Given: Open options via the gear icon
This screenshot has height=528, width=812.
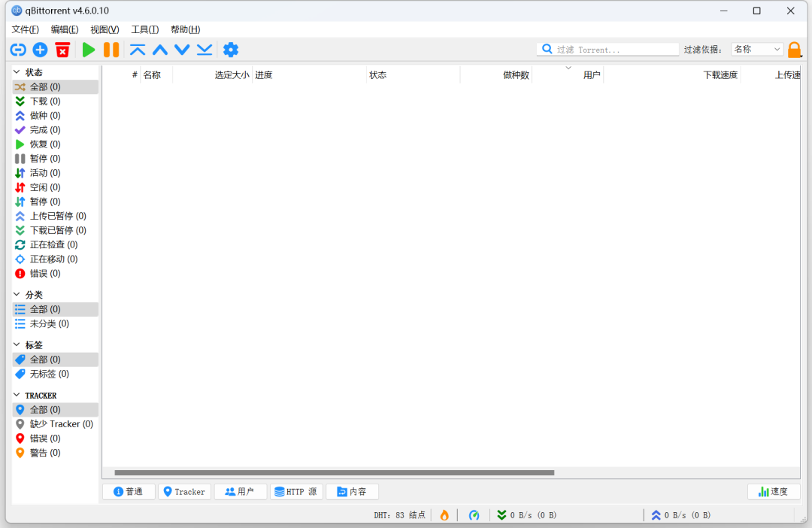Looking at the screenshot, I should [231, 50].
